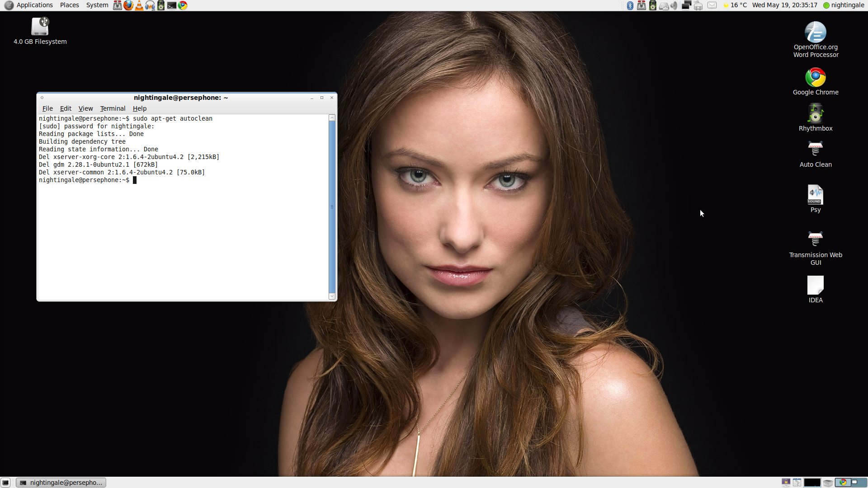Open the terminal Help menu
Image resolution: width=868 pixels, height=488 pixels.
(140, 108)
